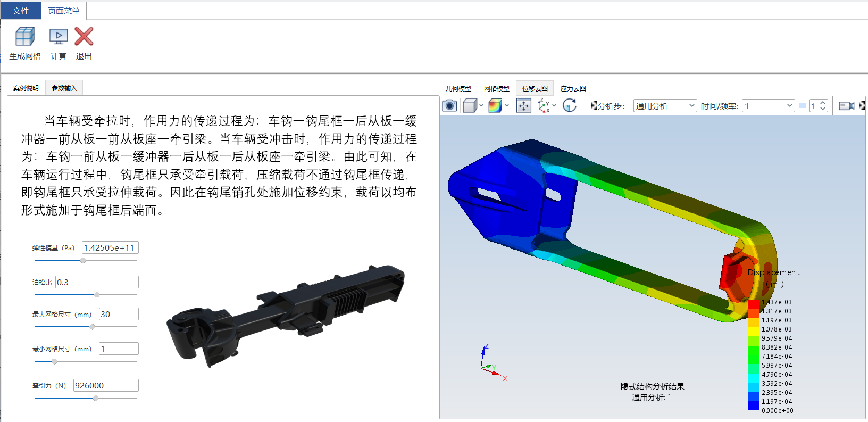Screen dimensions: 868x422
Task: Select the 页面菜单 ribbon tab
Action: (x=64, y=11)
